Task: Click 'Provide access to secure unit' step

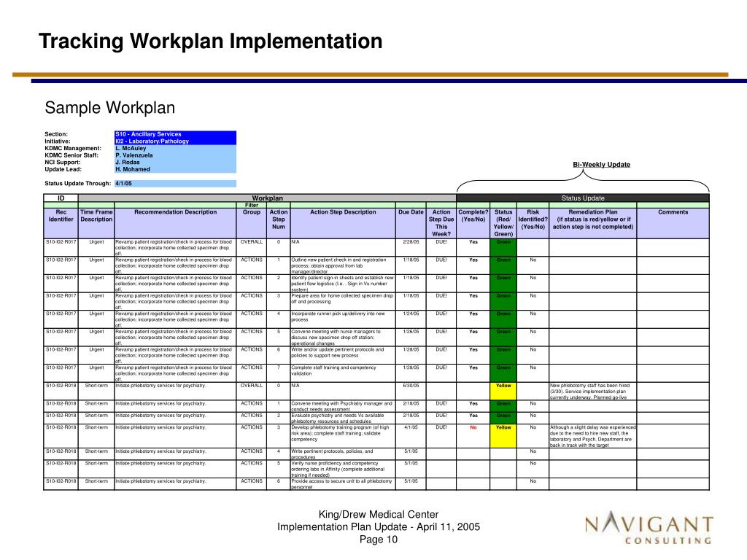Action: 343,484
